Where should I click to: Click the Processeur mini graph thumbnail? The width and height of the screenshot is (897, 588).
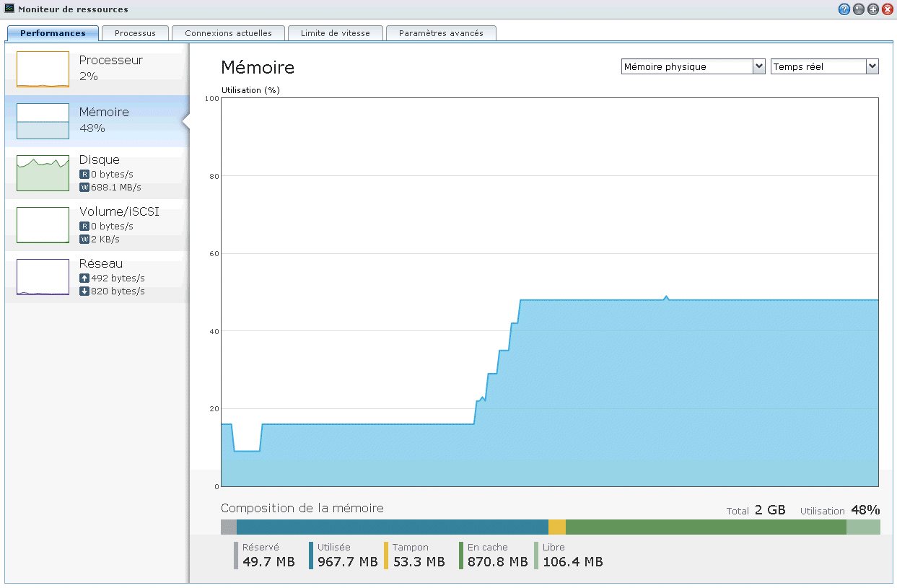(x=43, y=69)
